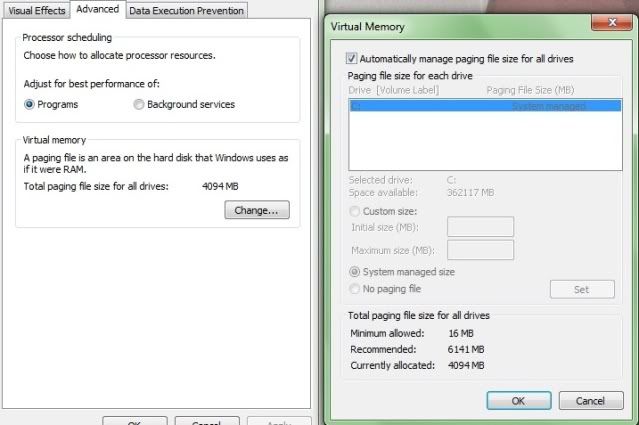This screenshot has height=425, width=639.
Task: Choose System managed size option
Action: click(x=355, y=271)
